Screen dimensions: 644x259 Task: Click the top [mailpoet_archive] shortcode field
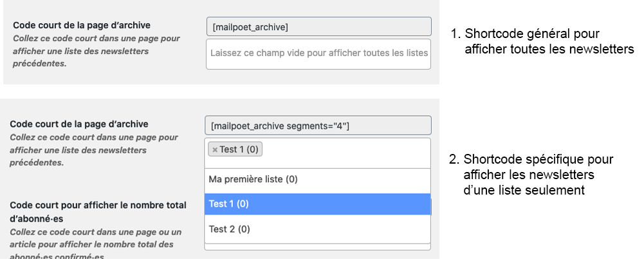coord(318,26)
